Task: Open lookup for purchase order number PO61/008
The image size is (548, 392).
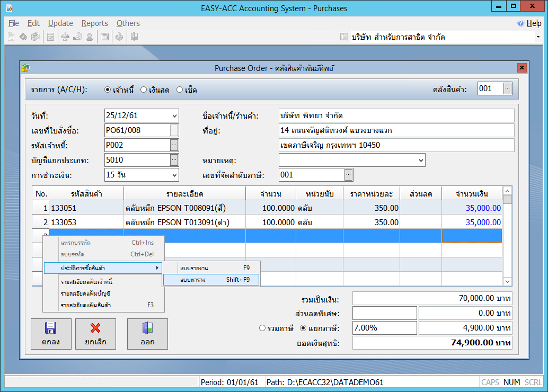Action: 174,130
